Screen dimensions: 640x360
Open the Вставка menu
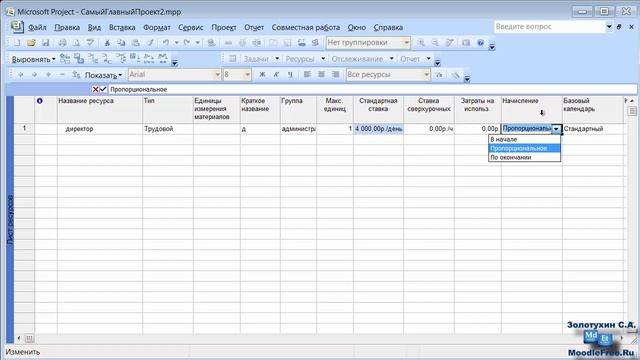pyautogui.click(x=122, y=27)
